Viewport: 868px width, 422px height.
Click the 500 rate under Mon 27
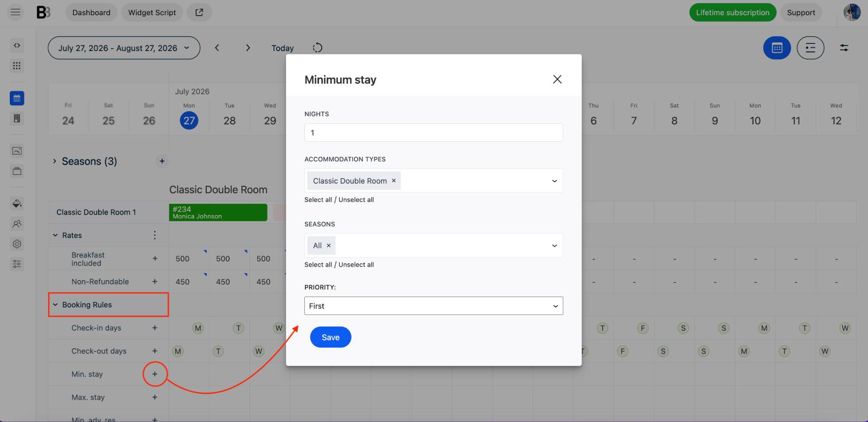click(182, 259)
